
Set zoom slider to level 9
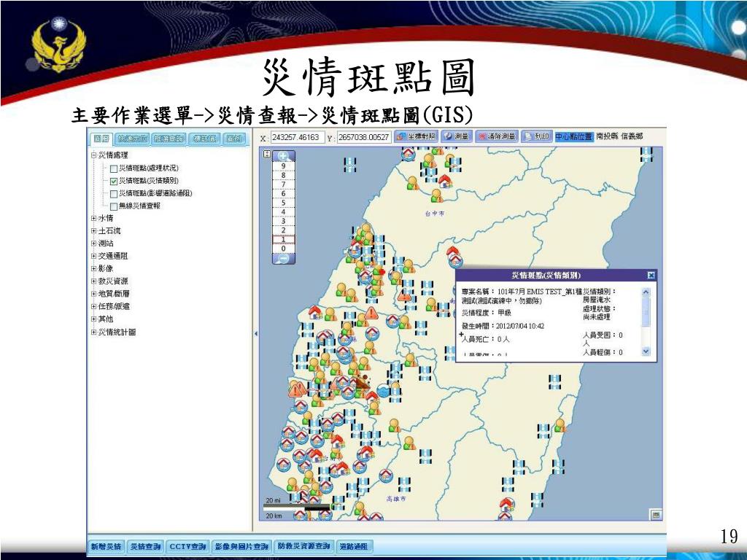pyautogui.click(x=284, y=166)
